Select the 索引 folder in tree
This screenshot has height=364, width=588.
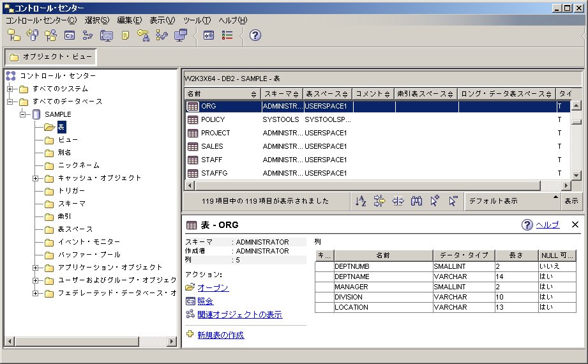click(64, 216)
